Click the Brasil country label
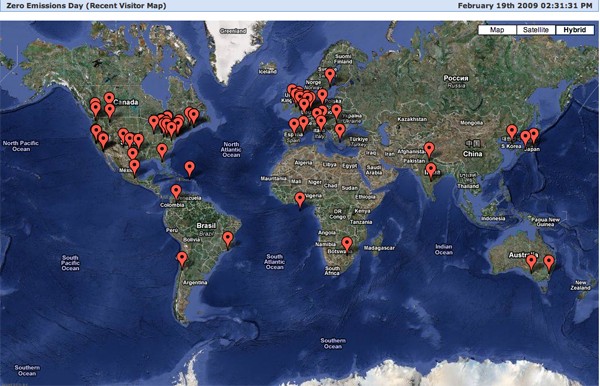 [206, 225]
